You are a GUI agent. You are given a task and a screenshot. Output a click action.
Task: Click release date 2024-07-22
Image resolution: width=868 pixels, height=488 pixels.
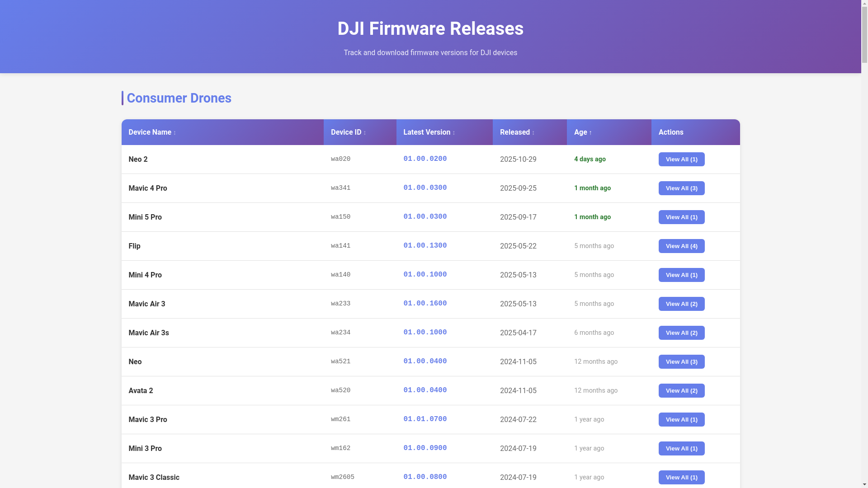tap(518, 420)
